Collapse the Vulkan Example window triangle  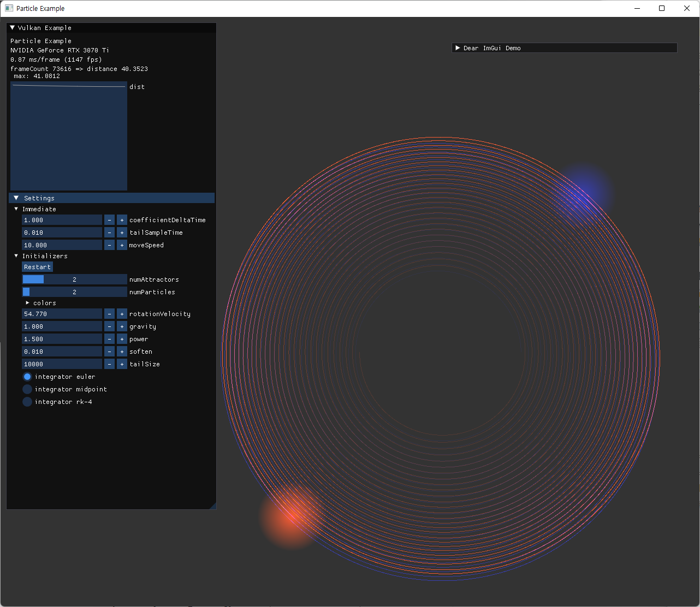click(13, 28)
